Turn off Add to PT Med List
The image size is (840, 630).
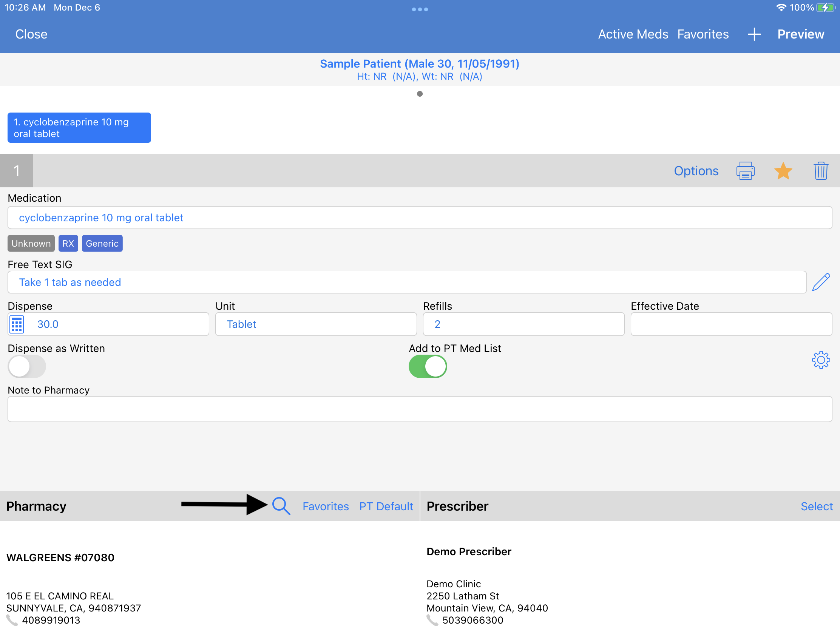(428, 366)
